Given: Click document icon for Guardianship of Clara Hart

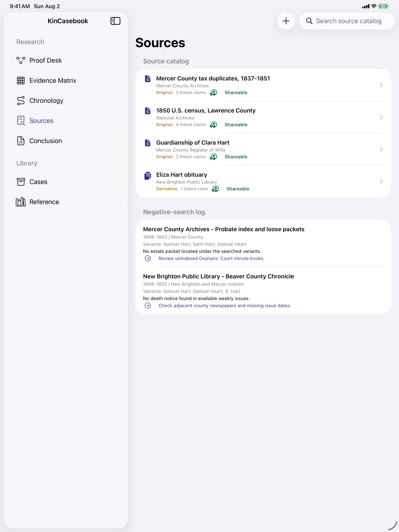Looking at the screenshot, I should coord(148,143).
